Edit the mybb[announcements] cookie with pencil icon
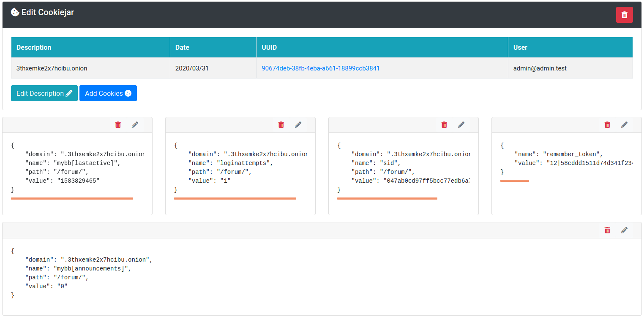 point(624,230)
